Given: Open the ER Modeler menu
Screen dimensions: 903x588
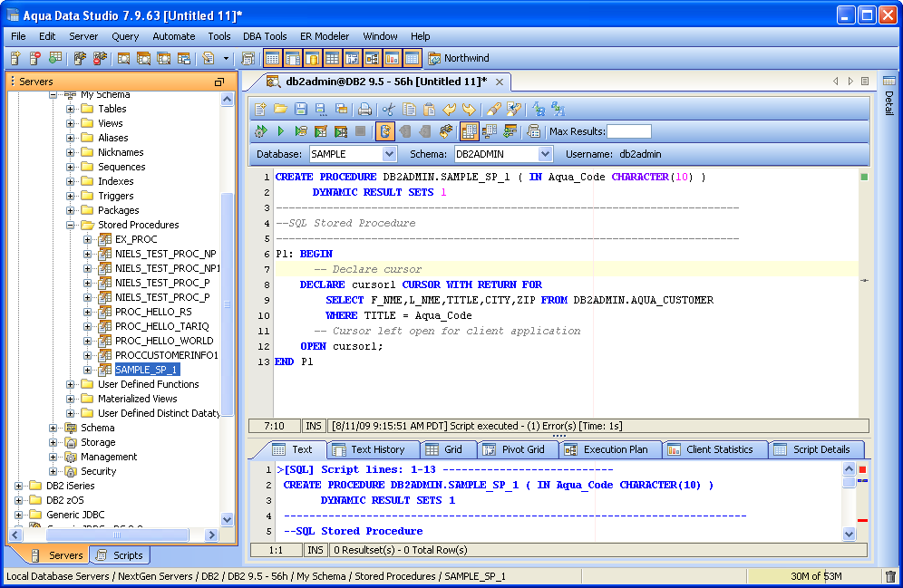Looking at the screenshot, I should coord(325,36).
